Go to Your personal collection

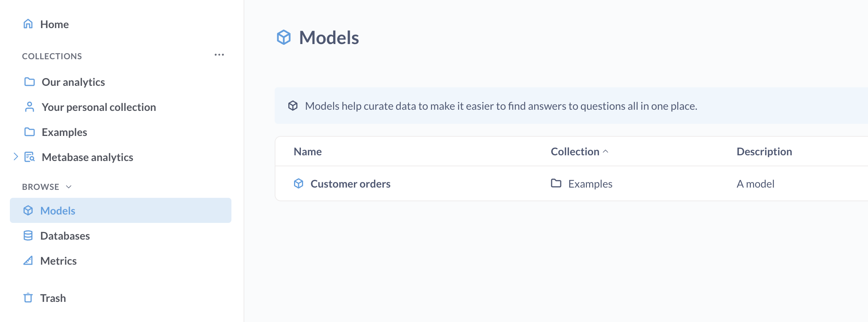(98, 107)
